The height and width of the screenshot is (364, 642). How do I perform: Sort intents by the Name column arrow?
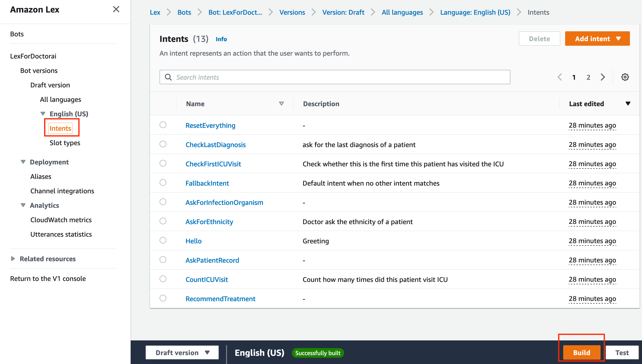281,104
